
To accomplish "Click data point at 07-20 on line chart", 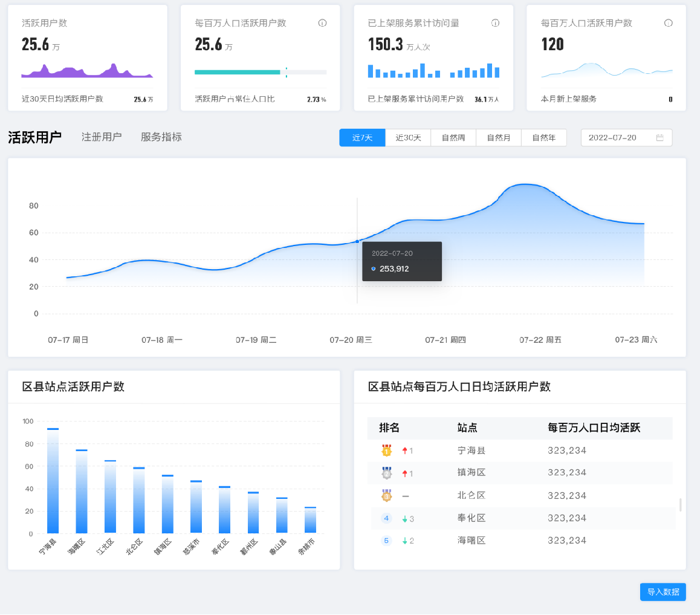I will pyautogui.click(x=357, y=241).
